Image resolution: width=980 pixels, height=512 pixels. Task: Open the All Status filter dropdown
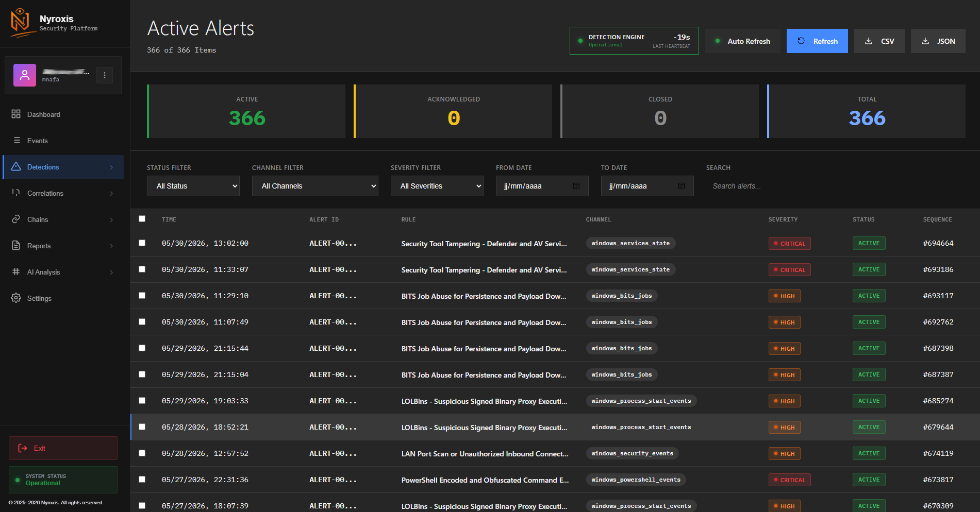point(193,186)
